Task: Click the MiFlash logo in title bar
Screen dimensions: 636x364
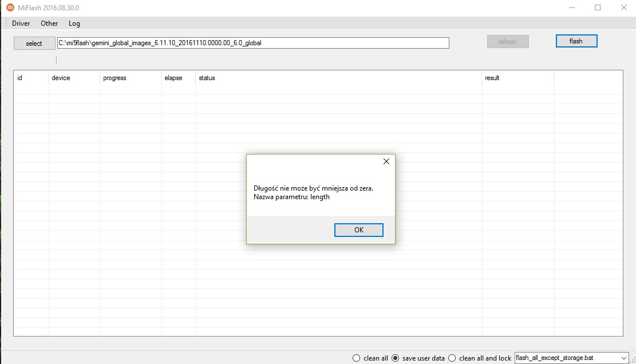Action: coord(10,7)
